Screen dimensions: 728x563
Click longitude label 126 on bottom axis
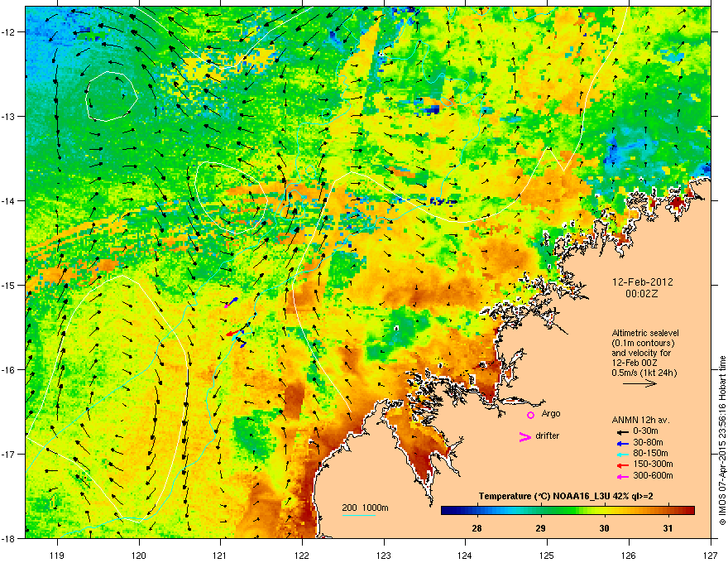pyautogui.click(x=629, y=555)
